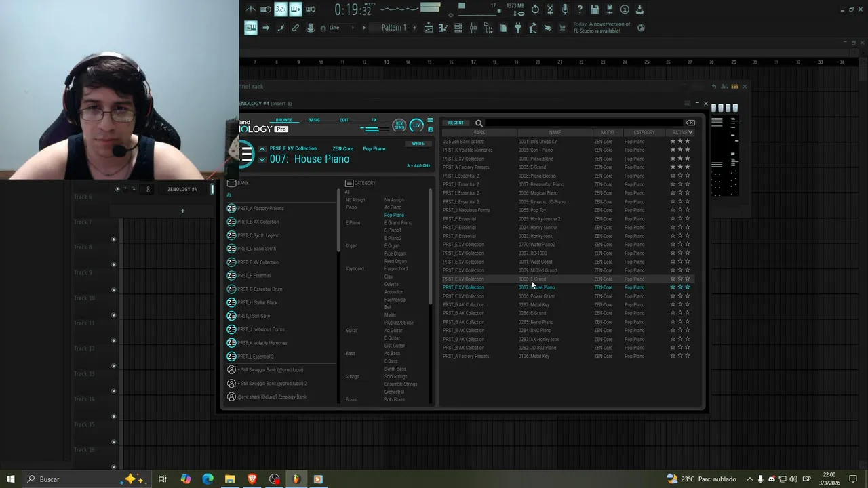Image resolution: width=868 pixels, height=488 pixels.
Task: Click the PRST_F Essential bank icon
Action: [x=231, y=276]
